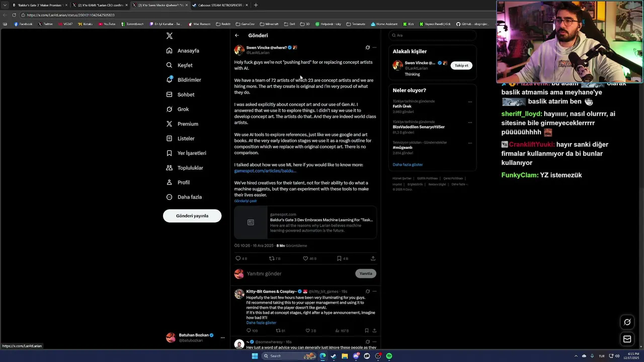
Task: Click the Takip et follow button
Action: click(461, 65)
